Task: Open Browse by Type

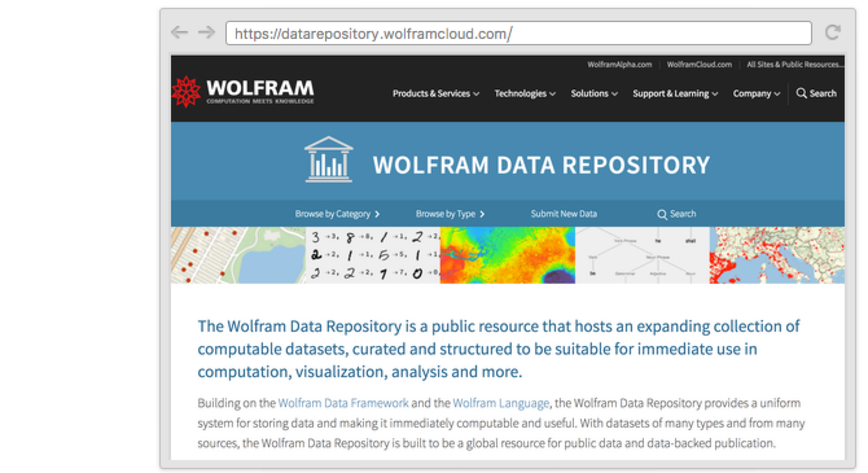Action: coord(450,214)
